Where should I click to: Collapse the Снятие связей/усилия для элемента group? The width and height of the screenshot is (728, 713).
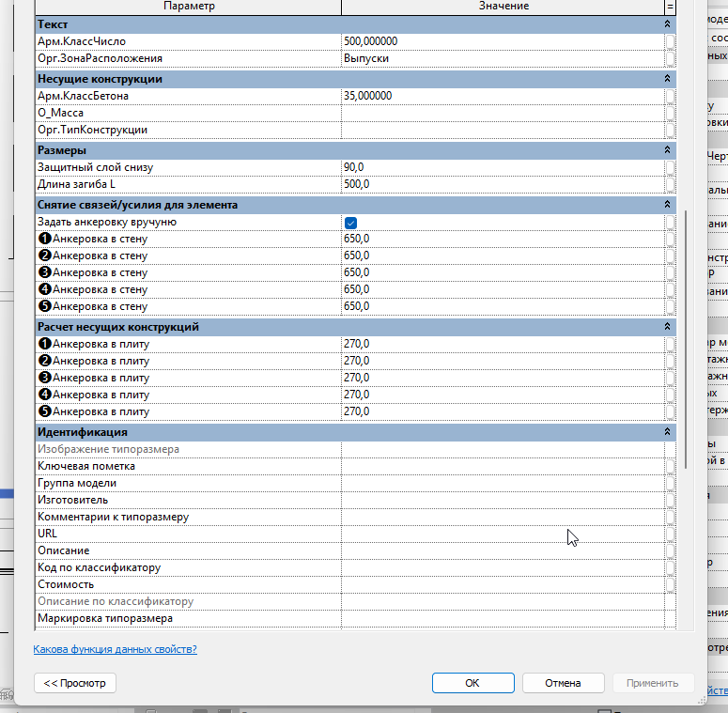[x=667, y=205]
